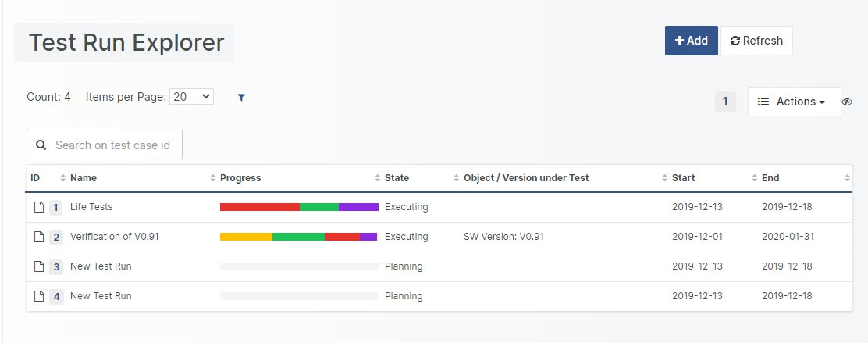868x343 pixels.
Task: Open document icon for Life Tests row
Action: [x=38, y=207]
